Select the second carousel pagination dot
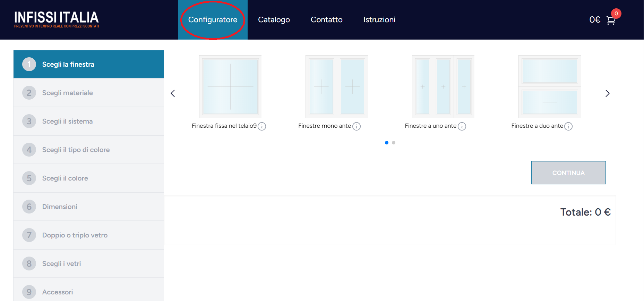Viewport: 644px width, 301px height. coord(394,143)
